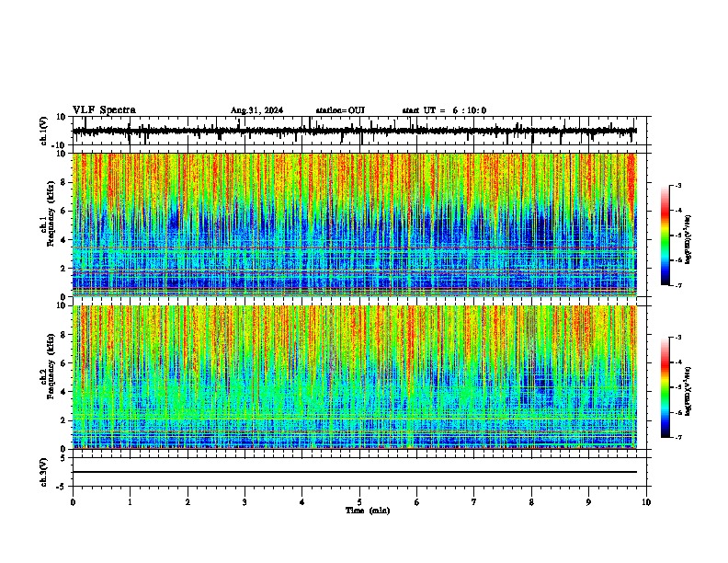Image resolution: width=728 pixels, height=563 pixels.
Task: Click the "start UT = 6:10:0" text
Action: [444, 110]
